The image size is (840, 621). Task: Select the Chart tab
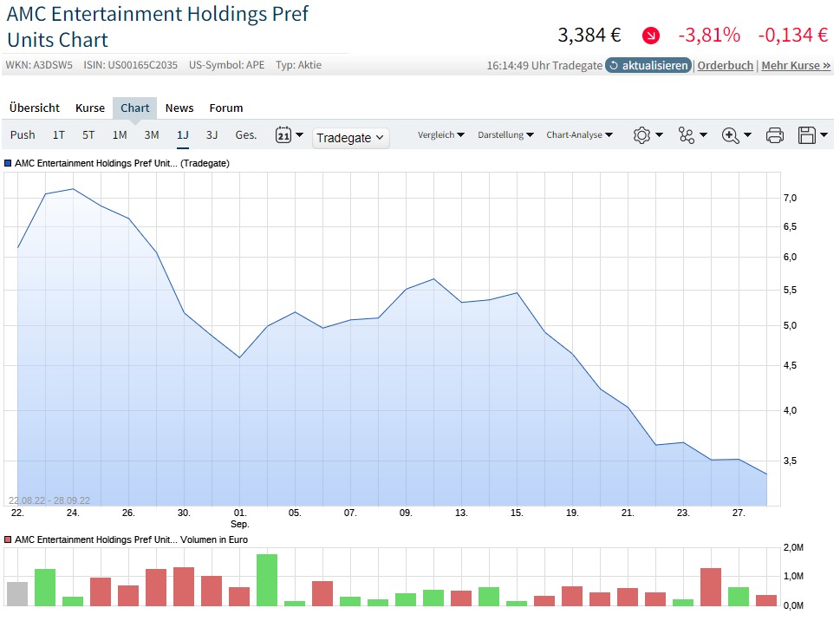point(134,108)
